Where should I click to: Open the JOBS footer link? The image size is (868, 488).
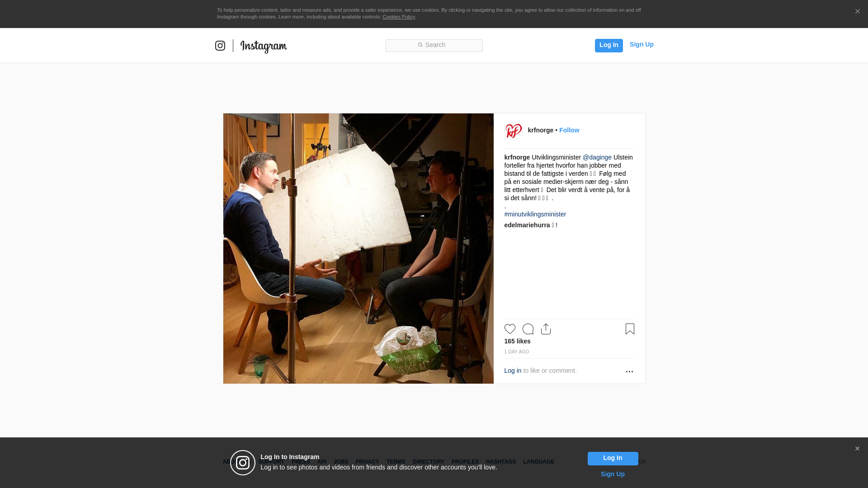tap(341, 462)
